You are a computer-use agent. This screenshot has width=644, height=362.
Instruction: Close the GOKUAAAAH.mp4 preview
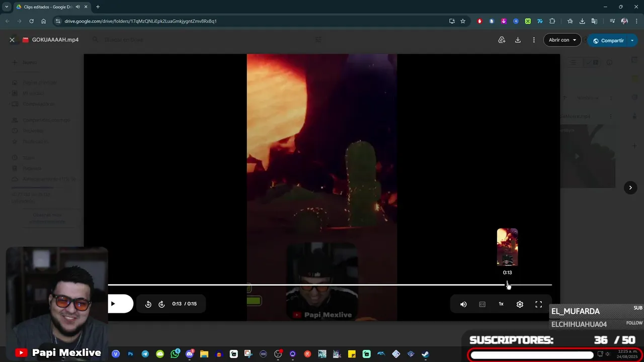[x=12, y=40]
